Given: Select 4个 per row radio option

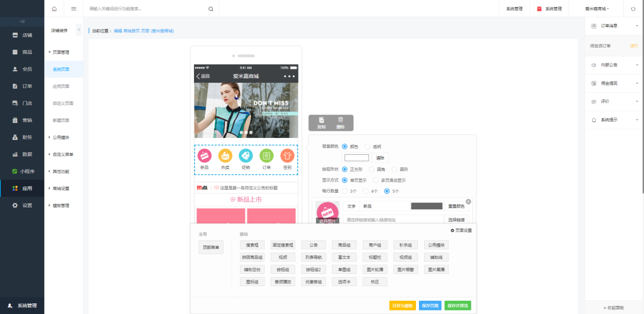Looking at the screenshot, I should click(x=366, y=191).
